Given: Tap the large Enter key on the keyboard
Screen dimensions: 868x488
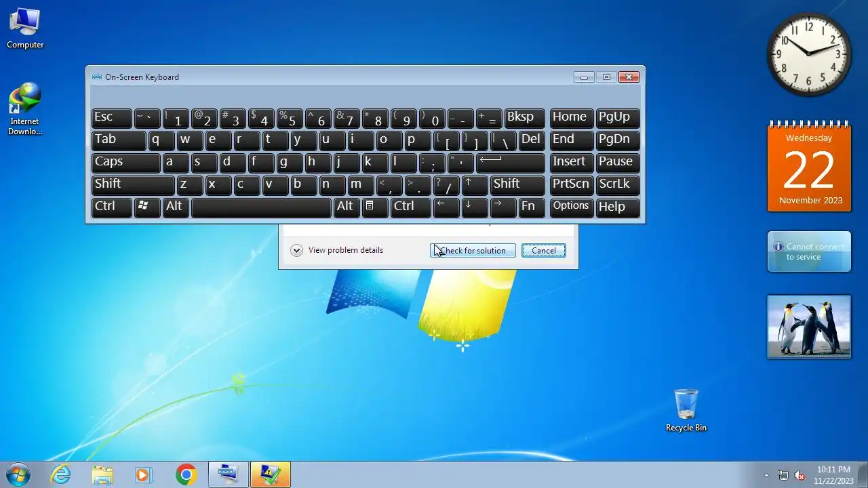Looking at the screenshot, I should 511,162.
